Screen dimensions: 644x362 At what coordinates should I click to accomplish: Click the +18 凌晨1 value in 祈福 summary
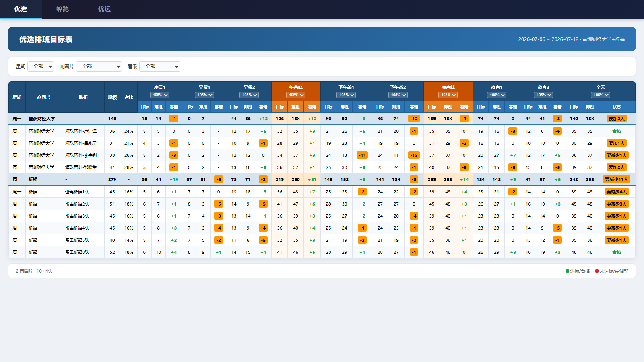pyautogui.click(x=174, y=179)
